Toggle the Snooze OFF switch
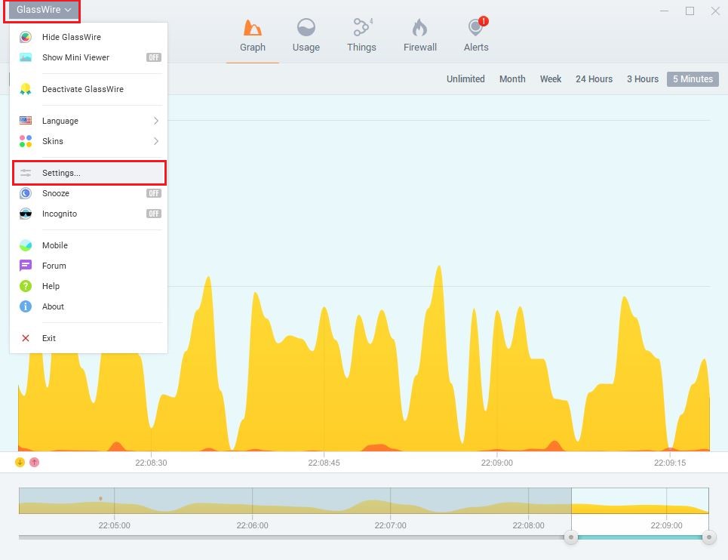This screenshot has width=728, height=560. (154, 193)
